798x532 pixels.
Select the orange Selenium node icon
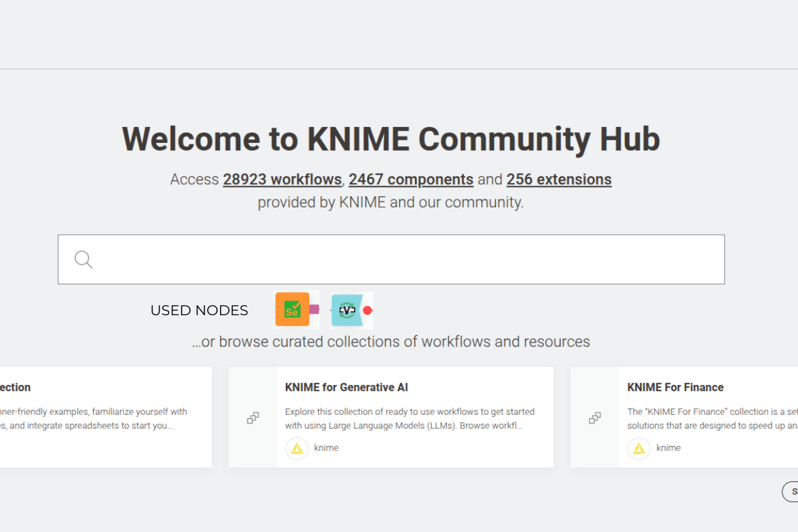[292, 310]
